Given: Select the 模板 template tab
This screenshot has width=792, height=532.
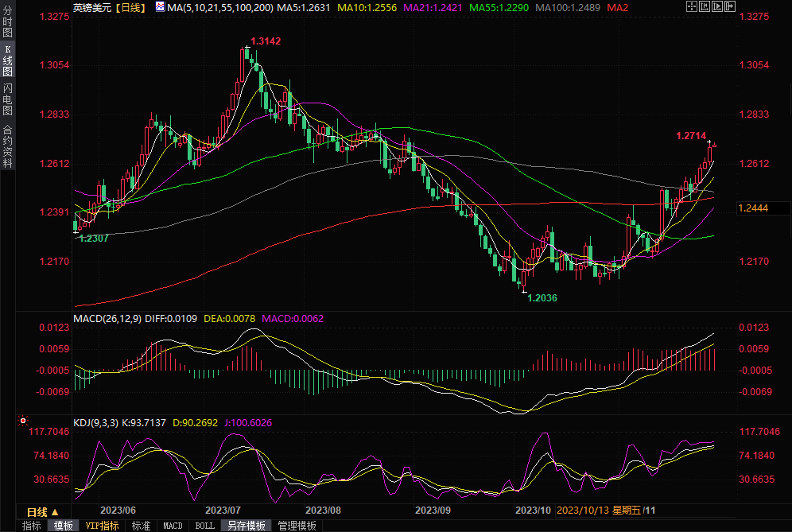Looking at the screenshot, I should point(64,526).
